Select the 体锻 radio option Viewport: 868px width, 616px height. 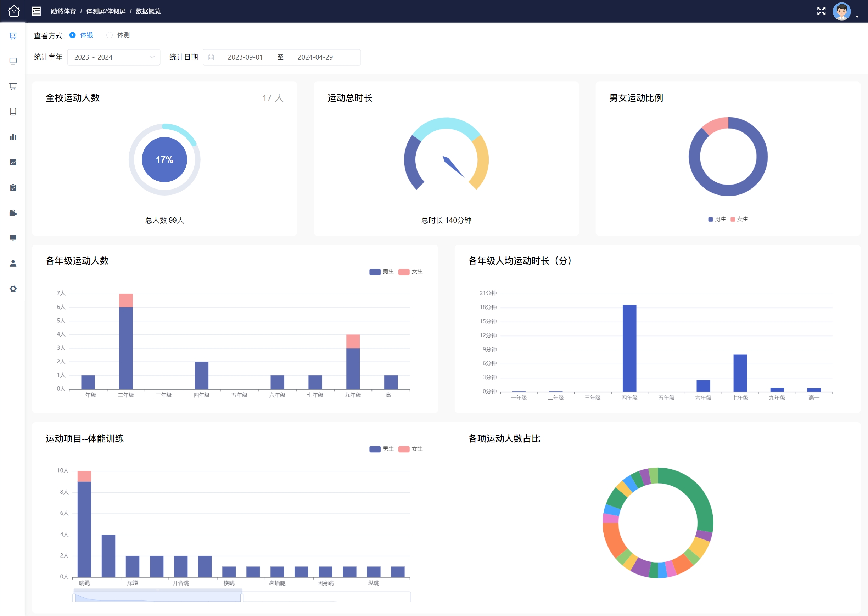81,35
